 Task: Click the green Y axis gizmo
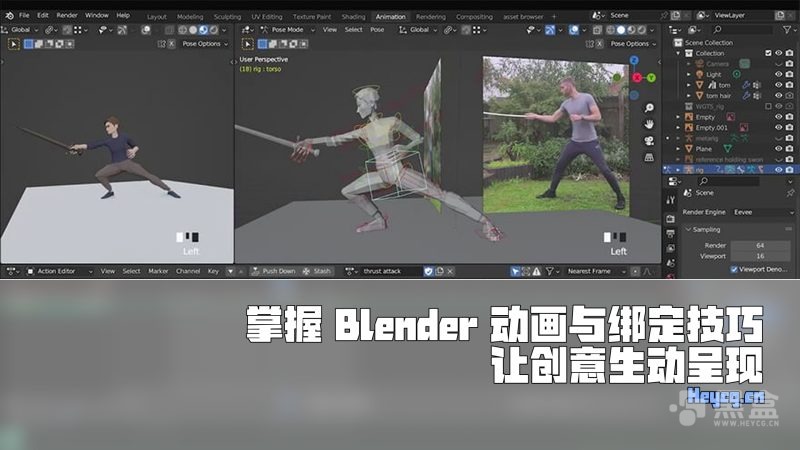651,78
